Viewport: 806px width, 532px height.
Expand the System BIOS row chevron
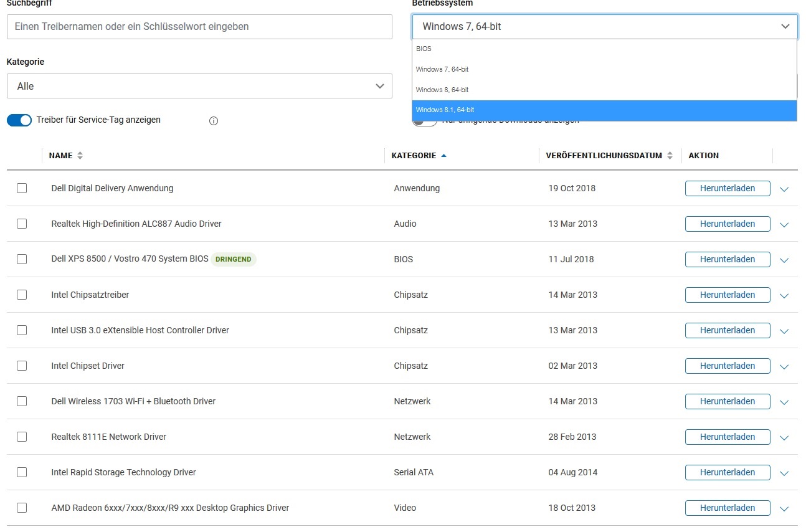coord(784,260)
